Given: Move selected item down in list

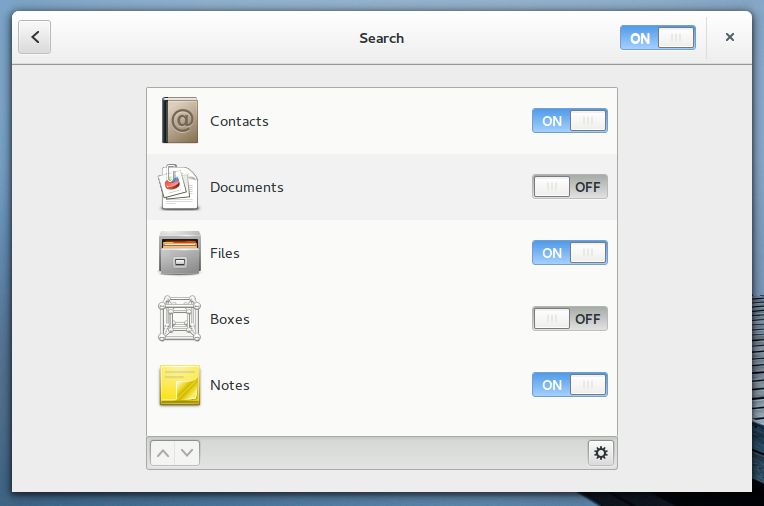Looking at the screenshot, I should click(188, 453).
